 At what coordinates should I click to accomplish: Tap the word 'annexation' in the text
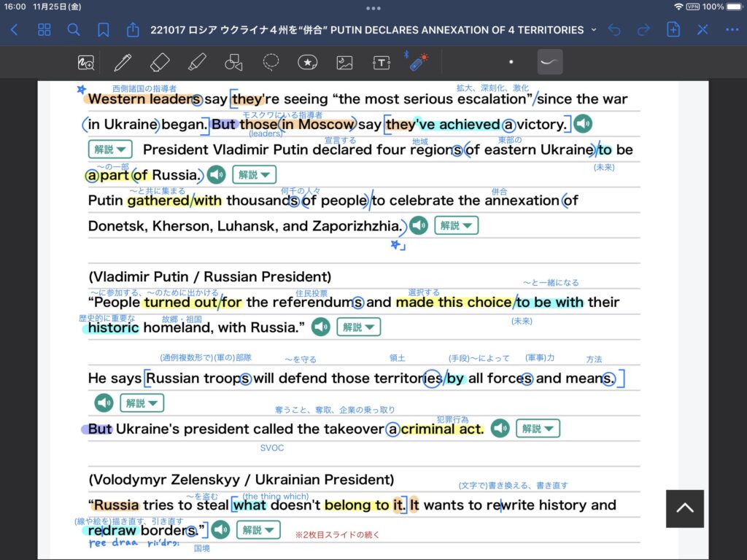pyautogui.click(x=522, y=201)
